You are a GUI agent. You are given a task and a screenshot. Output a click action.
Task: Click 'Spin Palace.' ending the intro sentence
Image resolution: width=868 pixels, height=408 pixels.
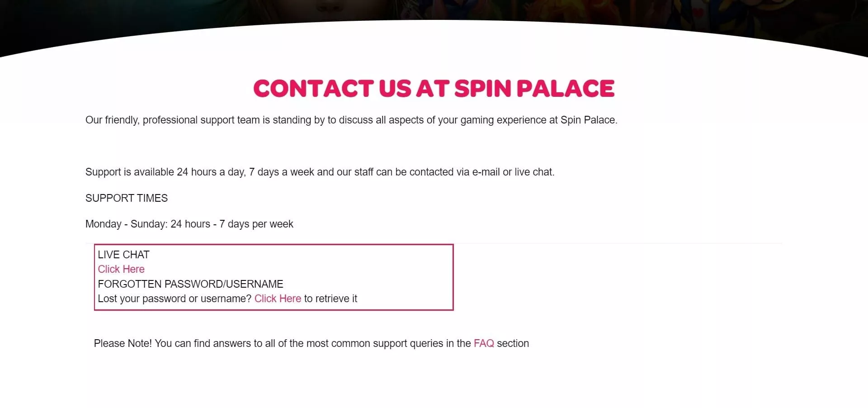pos(589,120)
